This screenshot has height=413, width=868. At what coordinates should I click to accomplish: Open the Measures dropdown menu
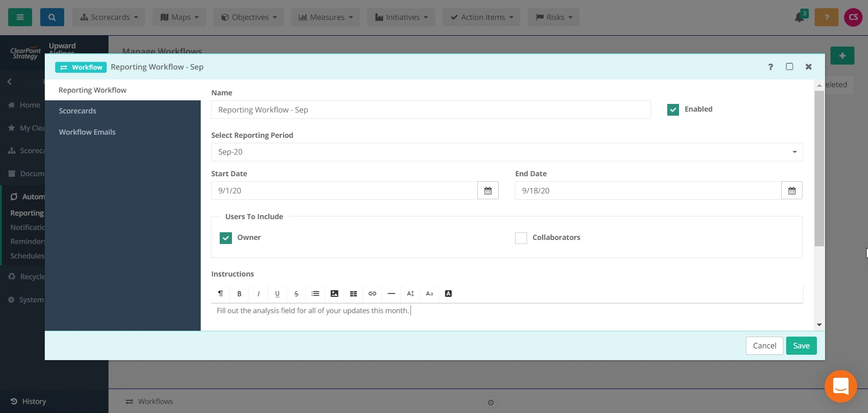point(325,17)
